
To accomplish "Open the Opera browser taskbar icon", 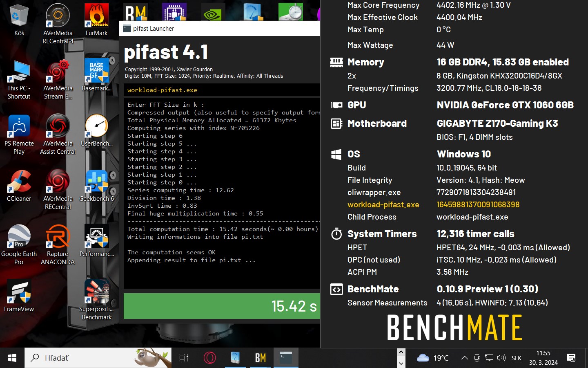I will coord(209,358).
